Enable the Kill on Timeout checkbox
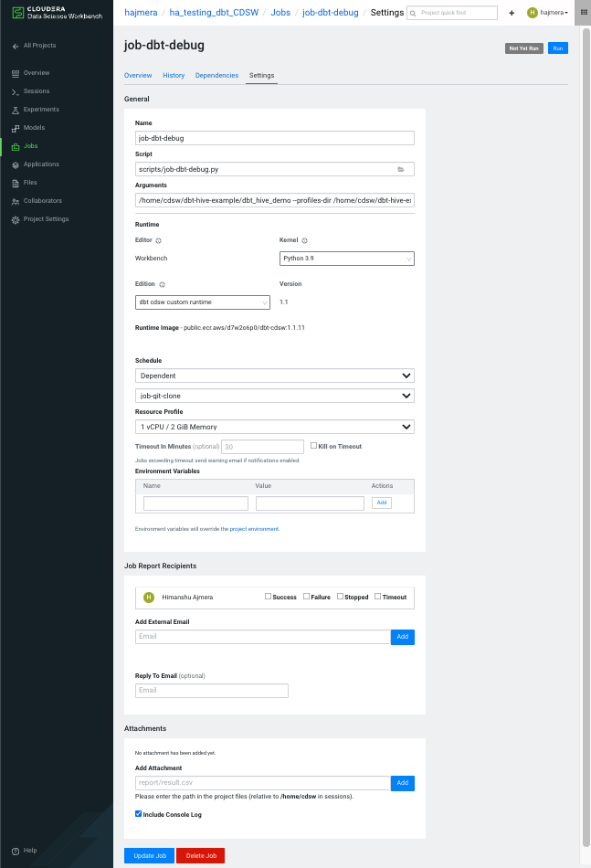Image resolution: width=591 pixels, height=868 pixels. coord(313,446)
